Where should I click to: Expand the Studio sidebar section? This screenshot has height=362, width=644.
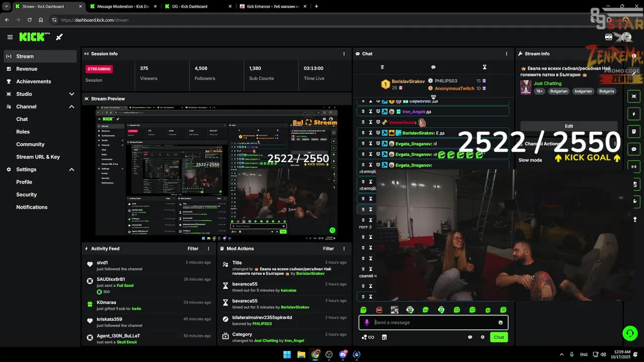[x=71, y=94]
